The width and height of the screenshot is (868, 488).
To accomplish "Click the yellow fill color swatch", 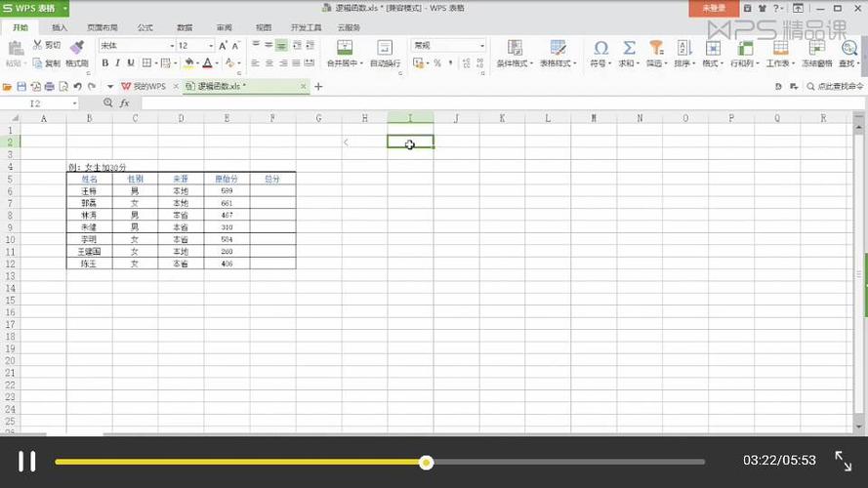I will click(188, 63).
